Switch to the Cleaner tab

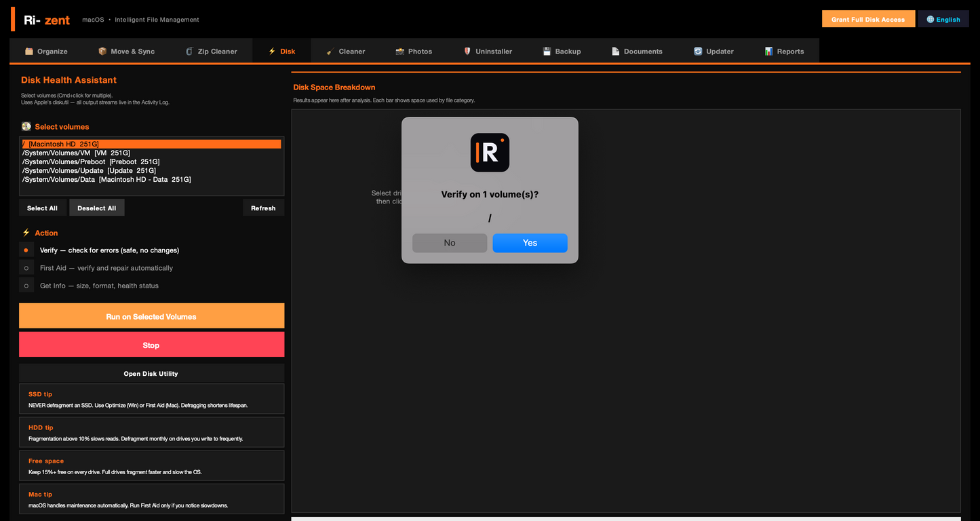pyautogui.click(x=345, y=51)
